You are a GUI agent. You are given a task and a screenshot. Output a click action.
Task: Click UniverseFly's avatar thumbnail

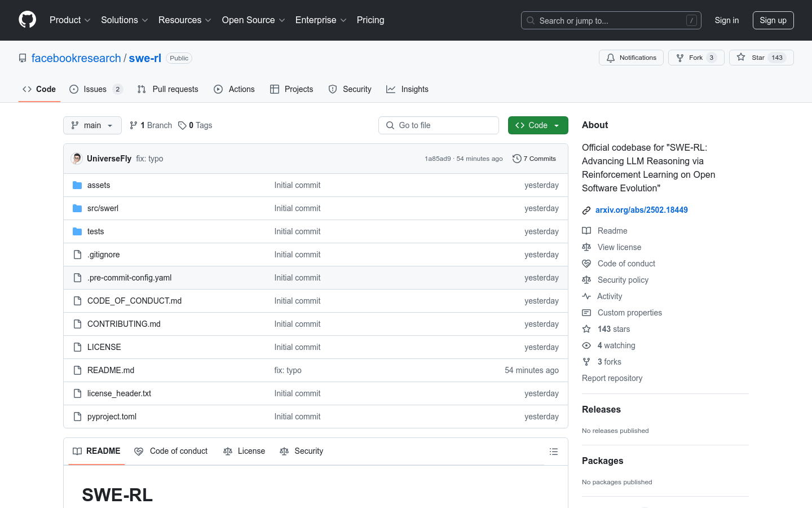77,159
